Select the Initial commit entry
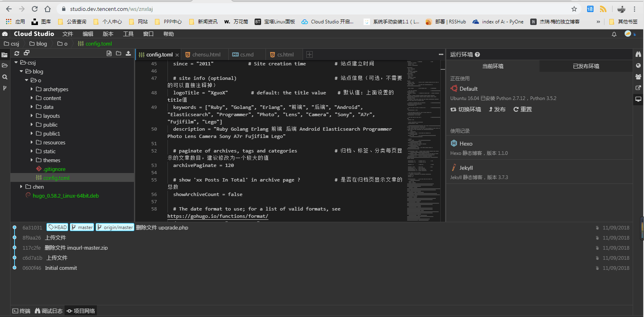 coord(61,268)
